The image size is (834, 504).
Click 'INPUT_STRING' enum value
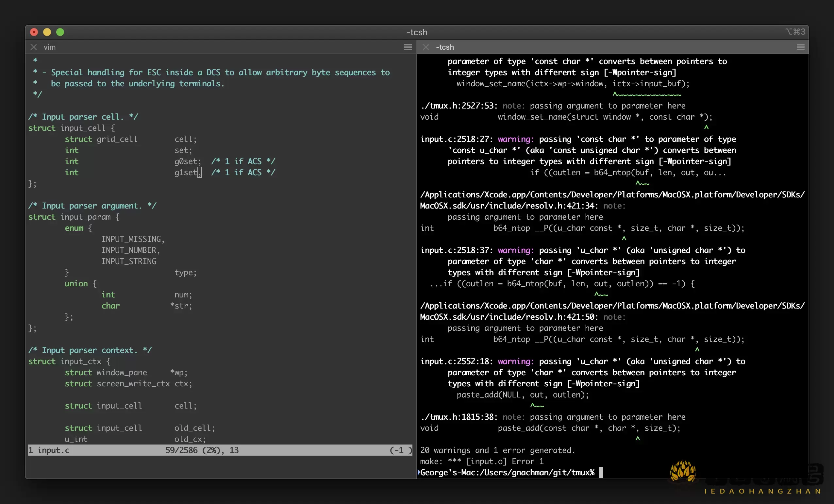point(129,261)
